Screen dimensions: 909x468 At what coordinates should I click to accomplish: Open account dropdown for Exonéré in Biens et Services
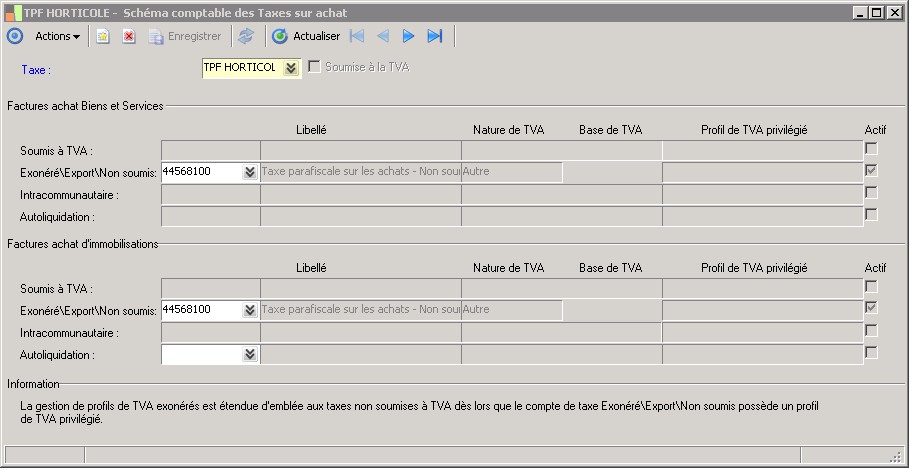pyautogui.click(x=250, y=172)
